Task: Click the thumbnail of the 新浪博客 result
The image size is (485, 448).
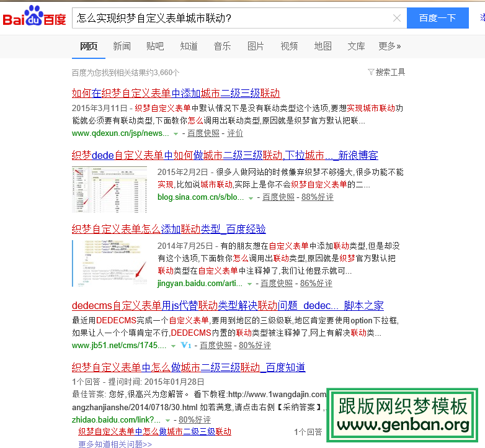Action: [x=110, y=189]
